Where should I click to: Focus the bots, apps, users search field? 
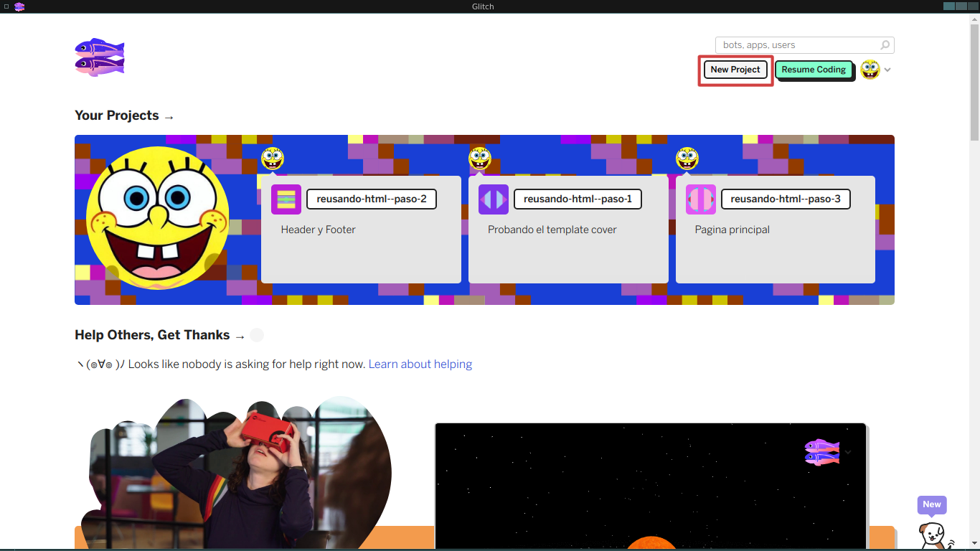[x=804, y=45]
